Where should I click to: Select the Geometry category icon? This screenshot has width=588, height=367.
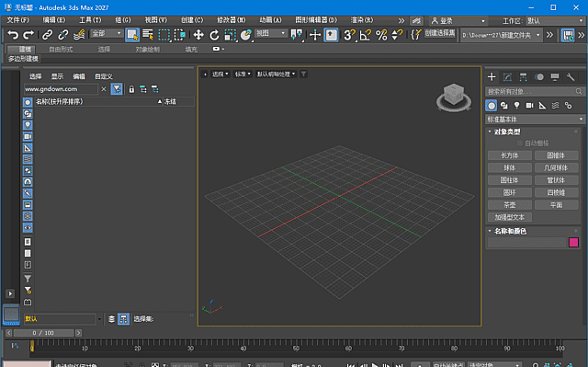pos(492,106)
